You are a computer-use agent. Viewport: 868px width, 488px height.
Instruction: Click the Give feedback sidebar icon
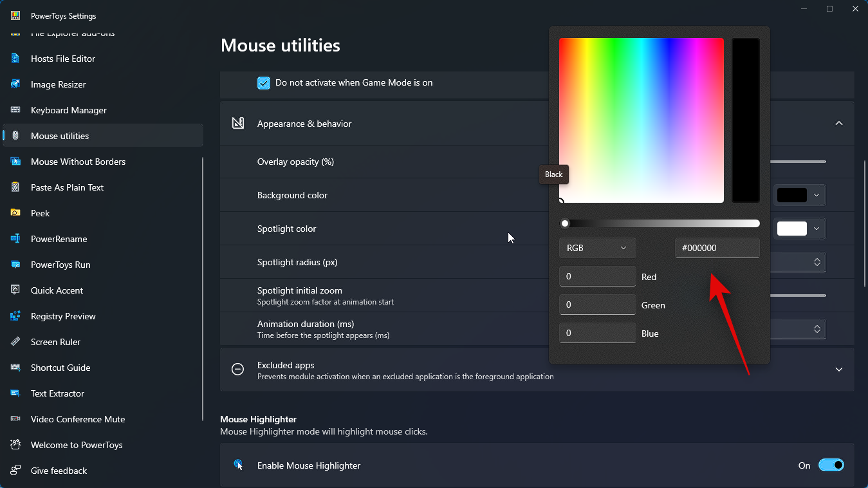(x=15, y=471)
